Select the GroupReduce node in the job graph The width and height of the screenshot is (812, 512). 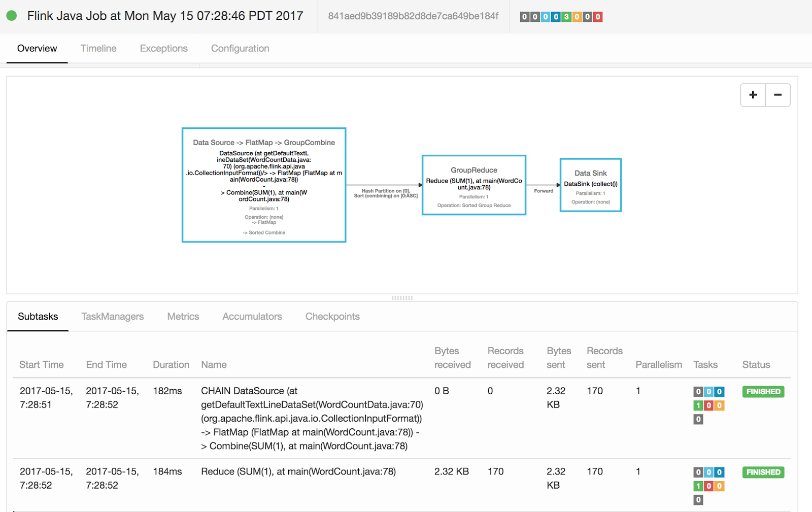point(473,185)
